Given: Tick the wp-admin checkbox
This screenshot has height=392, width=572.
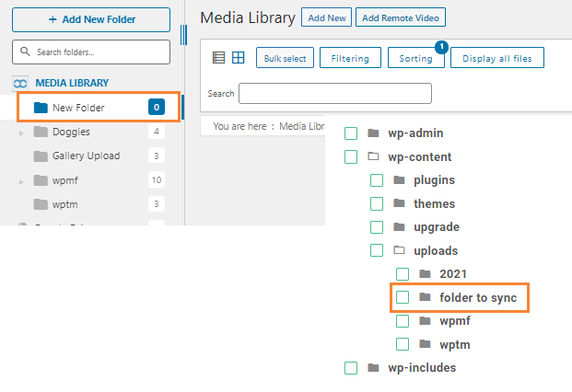Looking at the screenshot, I should point(351,133).
